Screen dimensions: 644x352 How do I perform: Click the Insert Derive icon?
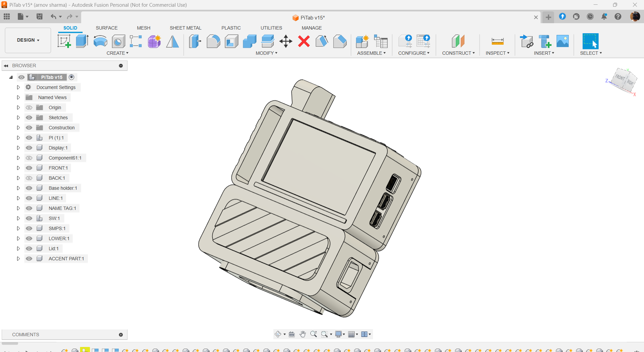click(x=526, y=41)
